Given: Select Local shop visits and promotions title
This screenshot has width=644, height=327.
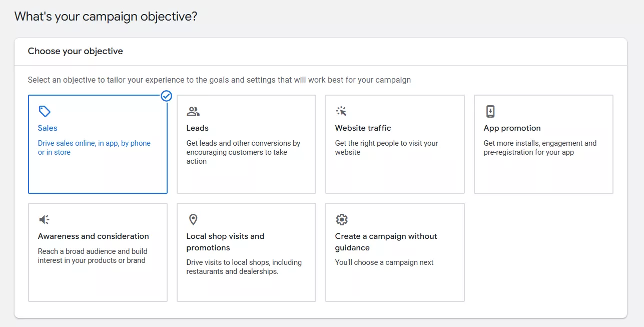Looking at the screenshot, I should tap(225, 242).
